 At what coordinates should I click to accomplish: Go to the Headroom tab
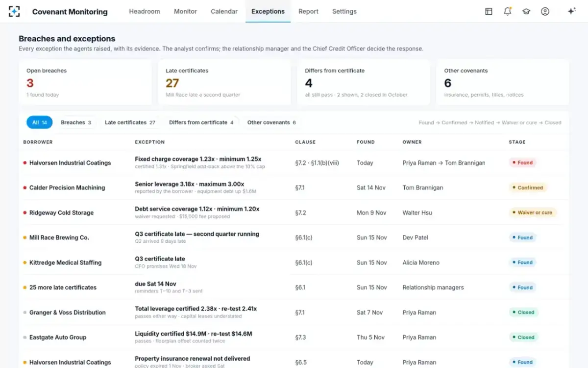point(145,11)
